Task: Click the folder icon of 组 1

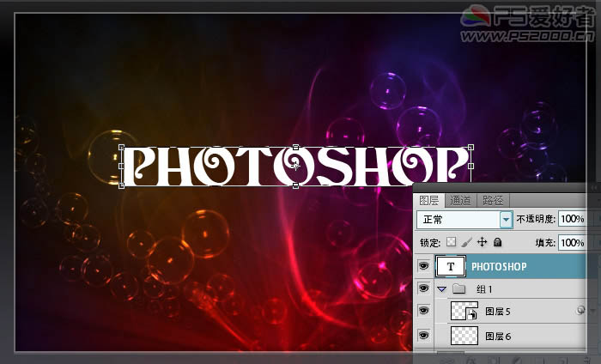Action: tap(458, 289)
